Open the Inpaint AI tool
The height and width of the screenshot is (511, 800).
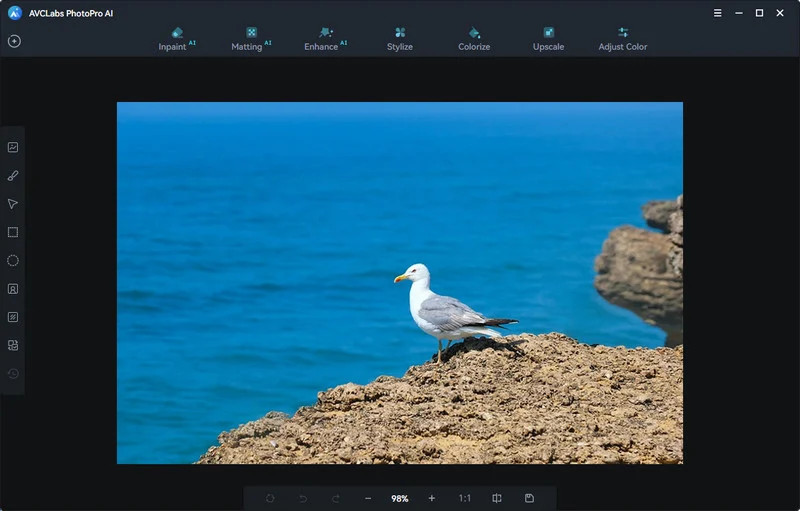coord(176,38)
